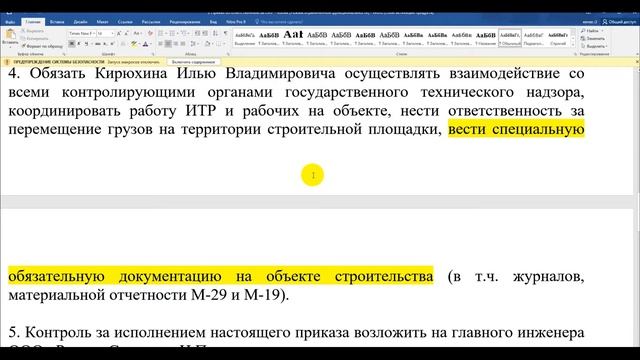The width and height of the screenshot is (640, 360).
Task: Select the Format Painter tool
Action: pyautogui.click(x=42, y=46)
